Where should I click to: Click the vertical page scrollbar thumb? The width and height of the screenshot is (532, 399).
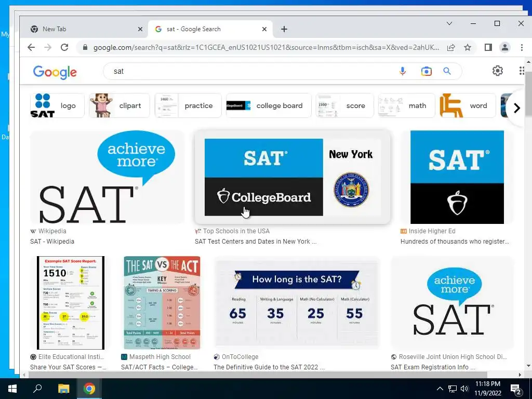tap(528, 95)
